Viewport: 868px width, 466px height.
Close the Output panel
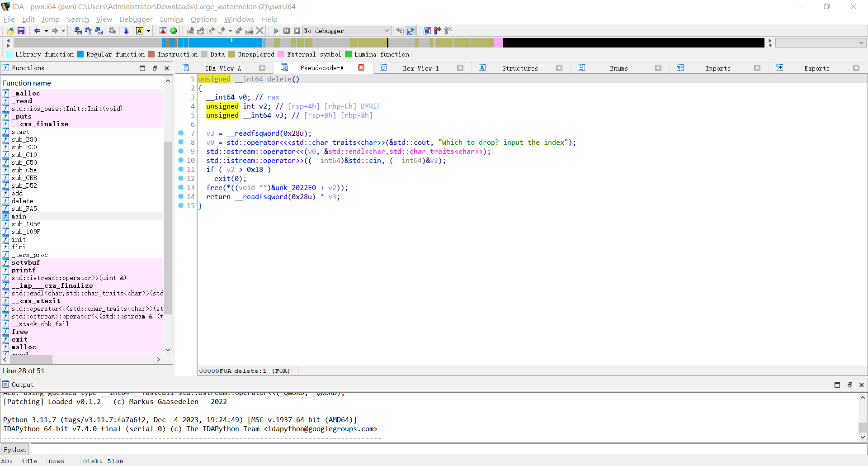(x=862, y=385)
